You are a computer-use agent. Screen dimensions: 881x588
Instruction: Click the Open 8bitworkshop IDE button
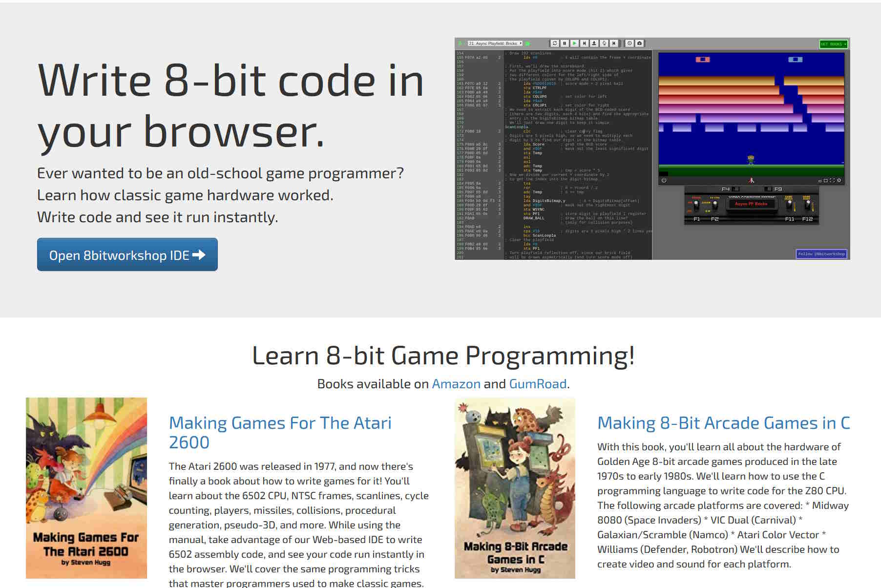point(127,254)
